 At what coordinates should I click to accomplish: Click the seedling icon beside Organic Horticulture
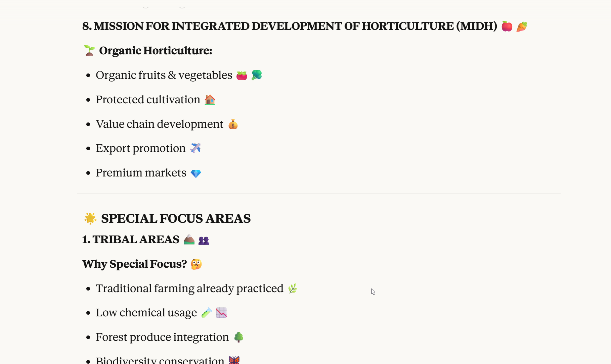tap(89, 51)
